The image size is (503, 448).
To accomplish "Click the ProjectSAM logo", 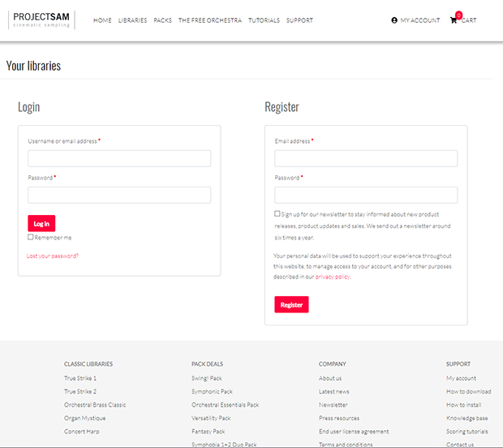I will click(41, 19).
